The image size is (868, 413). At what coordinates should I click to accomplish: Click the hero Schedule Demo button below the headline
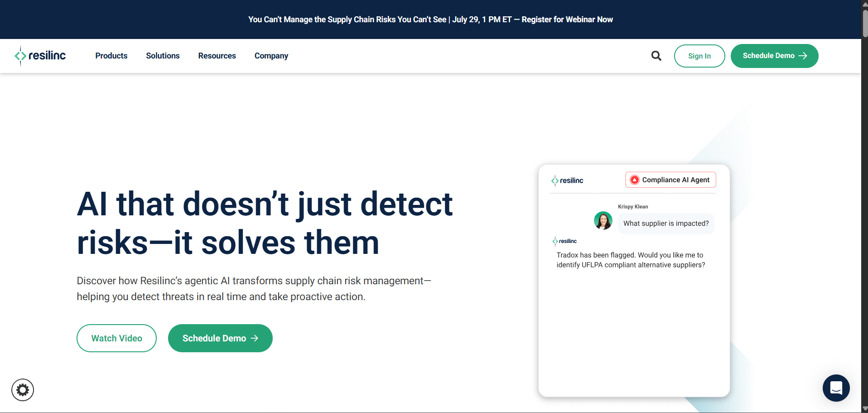click(220, 338)
